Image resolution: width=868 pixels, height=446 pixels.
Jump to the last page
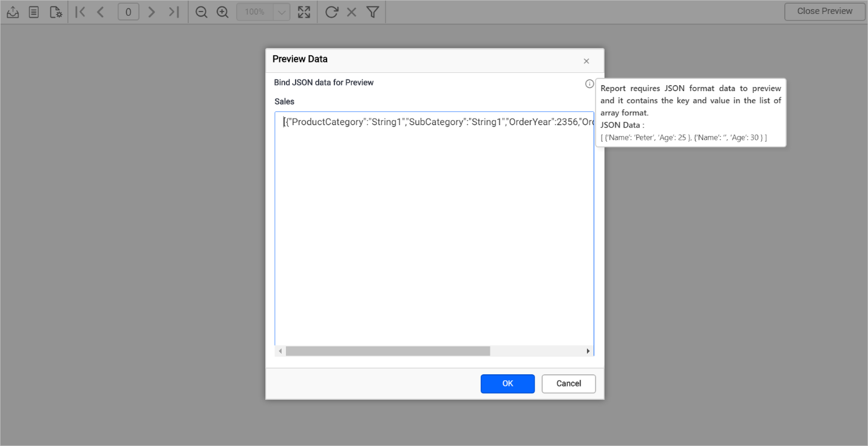click(x=174, y=12)
